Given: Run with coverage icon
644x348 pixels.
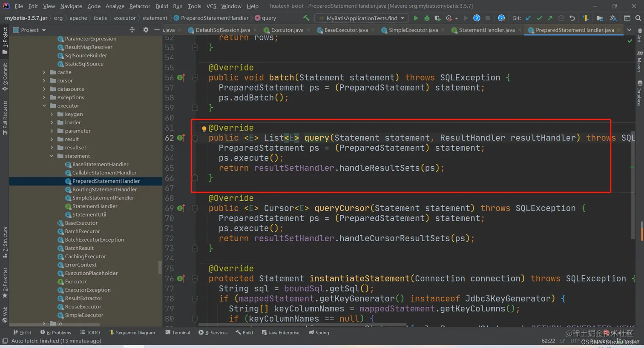Looking at the screenshot, I should click(x=437, y=18).
